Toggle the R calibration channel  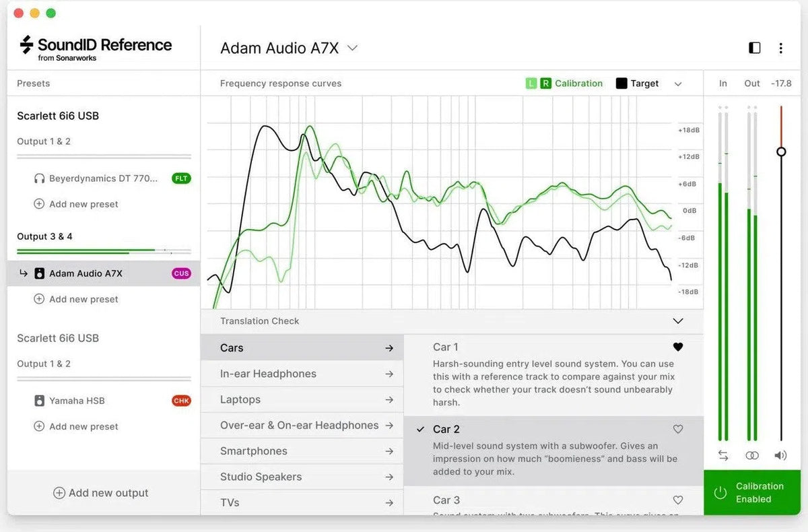pyautogui.click(x=547, y=83)
